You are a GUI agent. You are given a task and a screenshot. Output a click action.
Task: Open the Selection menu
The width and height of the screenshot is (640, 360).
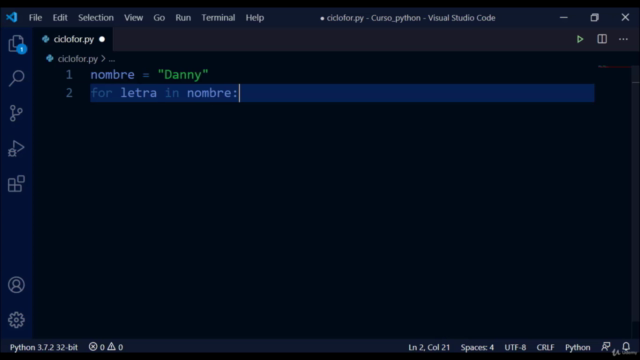96,18
